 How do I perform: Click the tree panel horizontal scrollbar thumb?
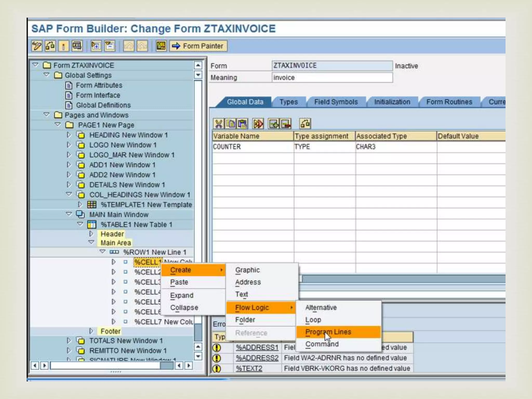click(167, 366)
